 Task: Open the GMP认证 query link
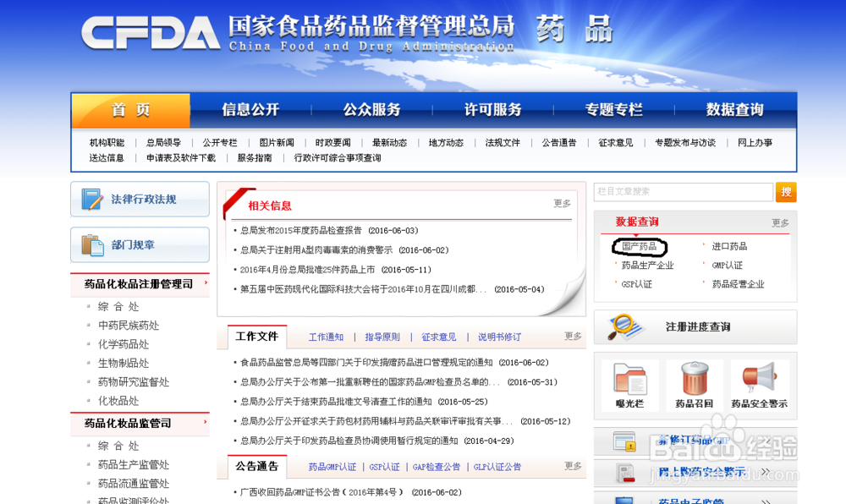[728, 266]
